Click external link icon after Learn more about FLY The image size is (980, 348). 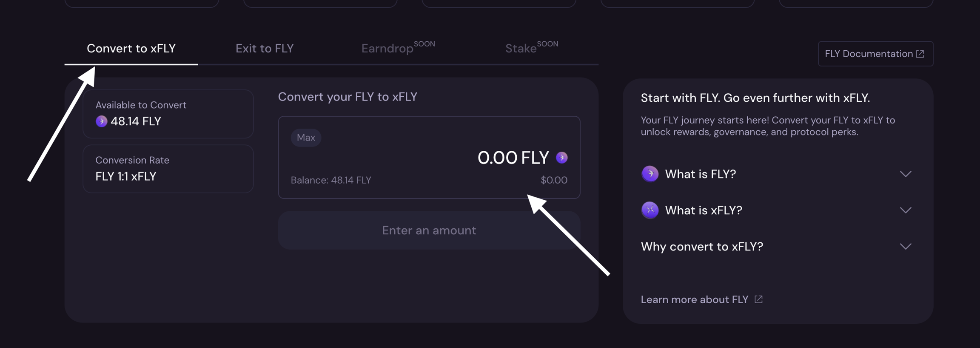[758, 299]
